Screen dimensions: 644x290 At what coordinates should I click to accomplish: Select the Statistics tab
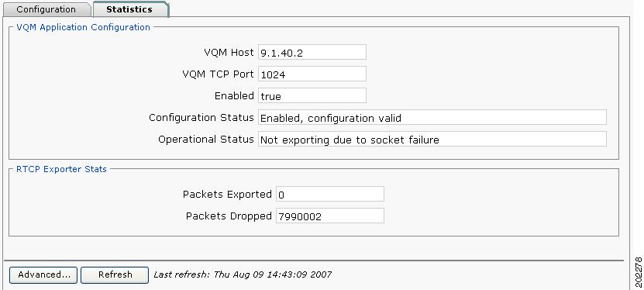130,9
